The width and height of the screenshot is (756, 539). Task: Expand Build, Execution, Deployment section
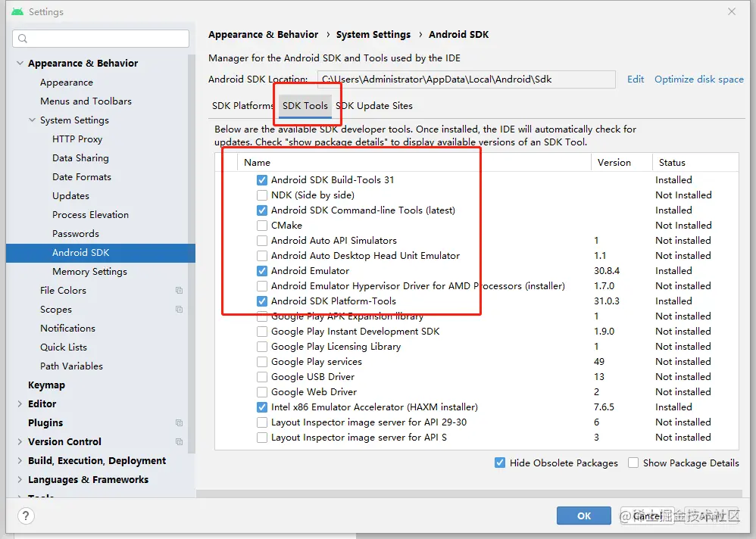coord(20,461)
